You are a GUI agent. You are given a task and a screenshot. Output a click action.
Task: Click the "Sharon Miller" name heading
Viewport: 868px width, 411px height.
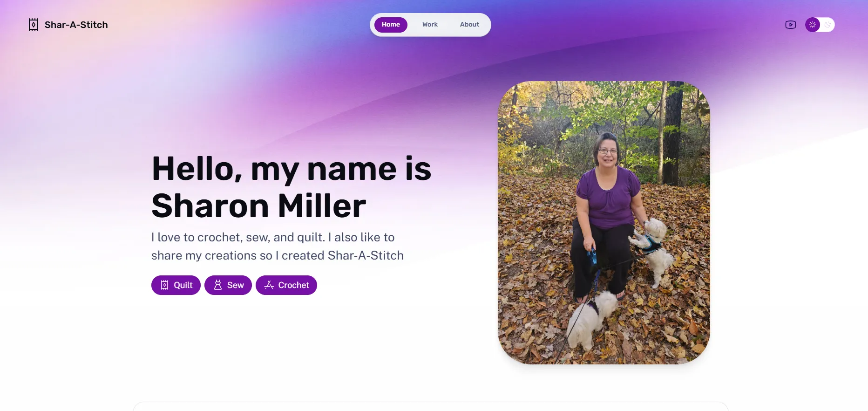[x=259, y=206]
